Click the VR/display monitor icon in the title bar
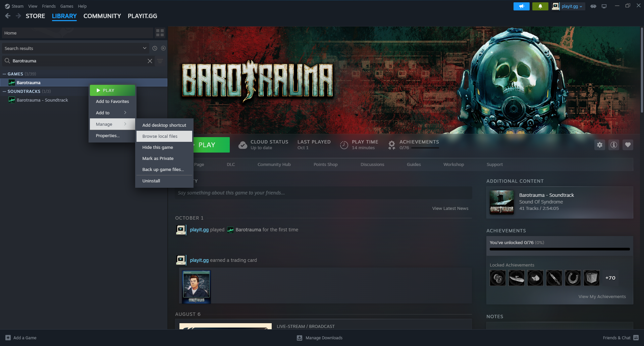Image resolution: width=644 pixels, height=346 pixels. (604, 6)
